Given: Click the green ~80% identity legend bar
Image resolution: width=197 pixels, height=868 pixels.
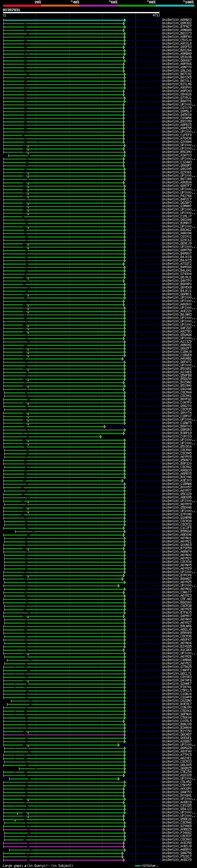Looking at the screenshot, I should [137, 6].
